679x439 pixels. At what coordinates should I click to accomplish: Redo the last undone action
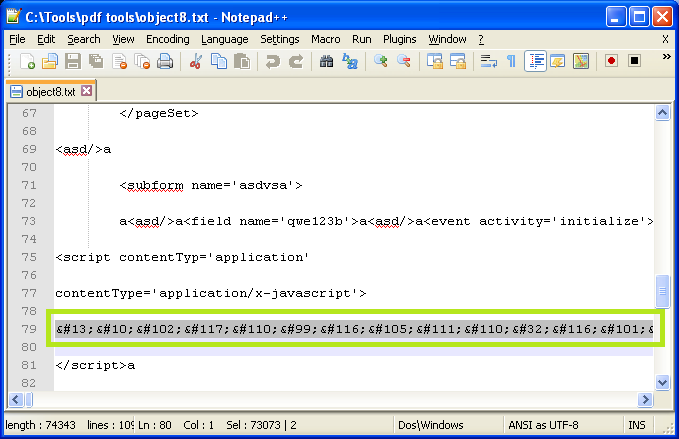click(296, 61)
